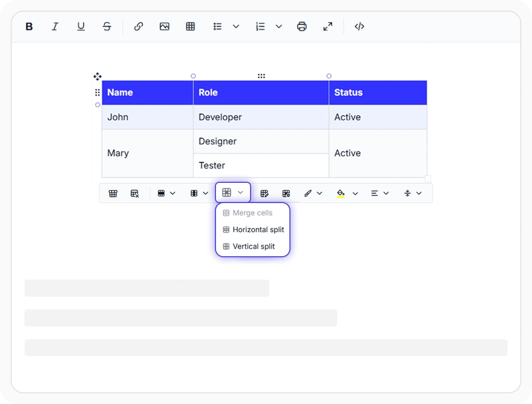Image resolution: width=532 pixels, height=404 pixels.
Task: Click horizontal alignment icon
Action: coord(375,193)
